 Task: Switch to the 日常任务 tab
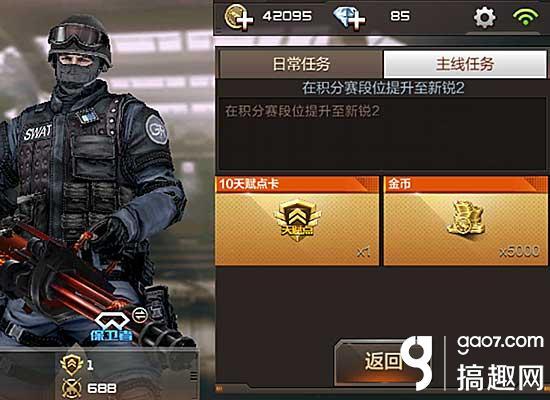point(301,64)
